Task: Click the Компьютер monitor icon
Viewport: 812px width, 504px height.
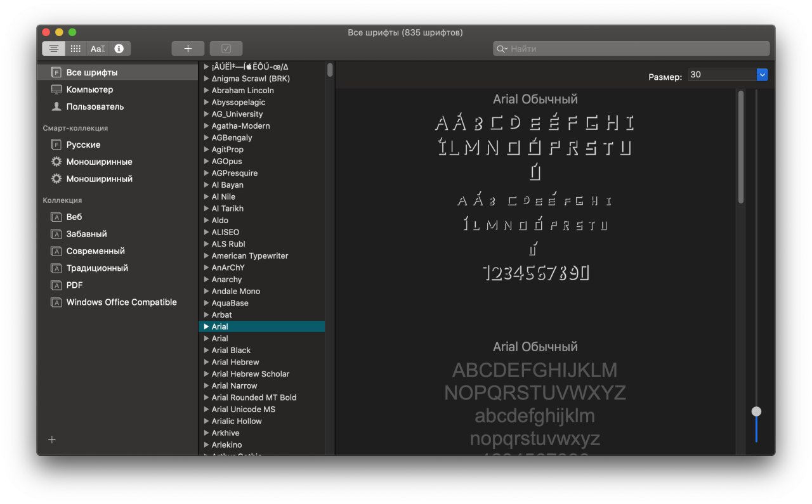Action: coord(56,89)
